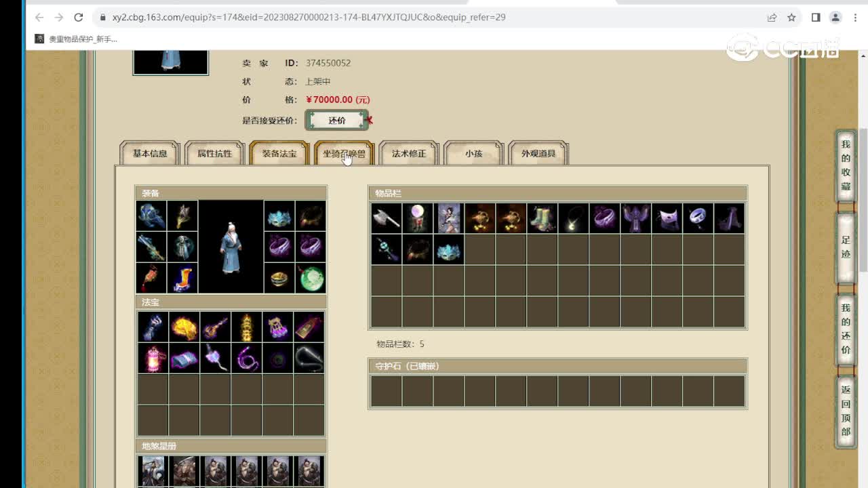
Task: Click the seller ID 374550052
Action: click(x=328, y=63)
